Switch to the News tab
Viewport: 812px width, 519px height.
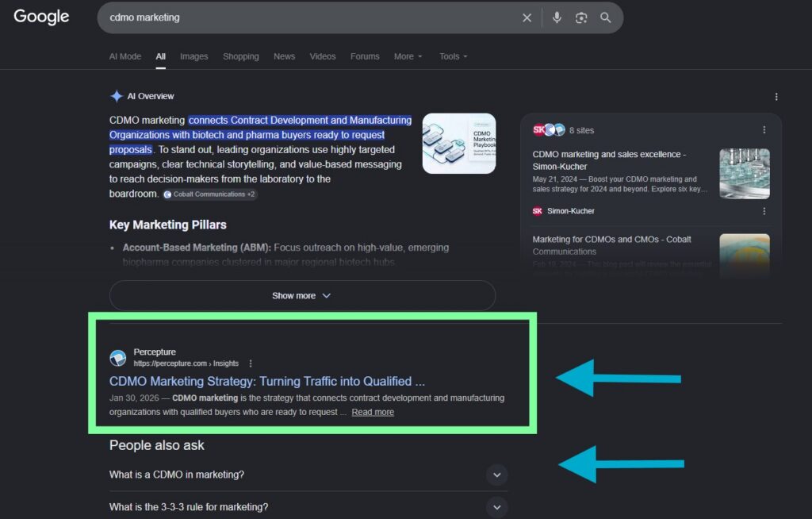click(x=285, y=56)
